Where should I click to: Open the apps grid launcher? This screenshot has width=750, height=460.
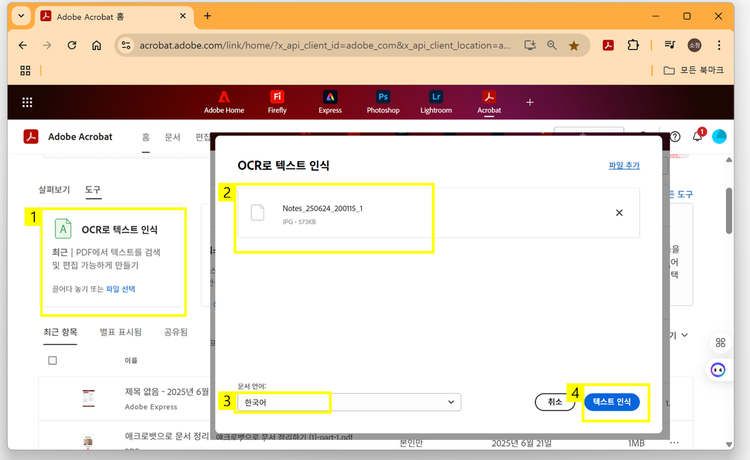[27, 102]
